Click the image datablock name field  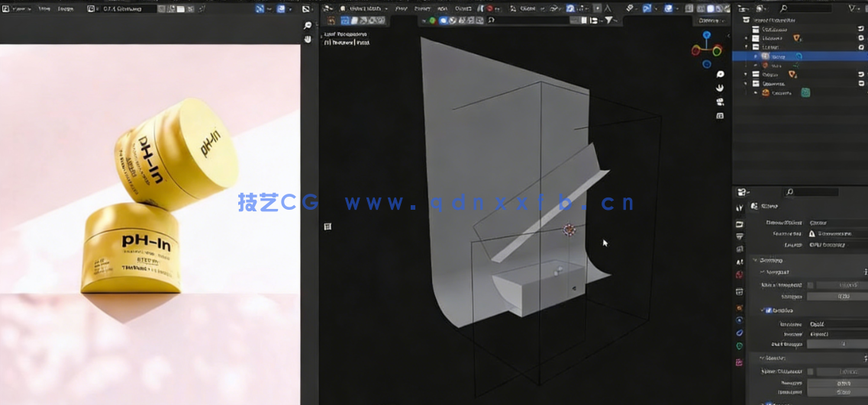pyautogui.click(x=127, y=9)
